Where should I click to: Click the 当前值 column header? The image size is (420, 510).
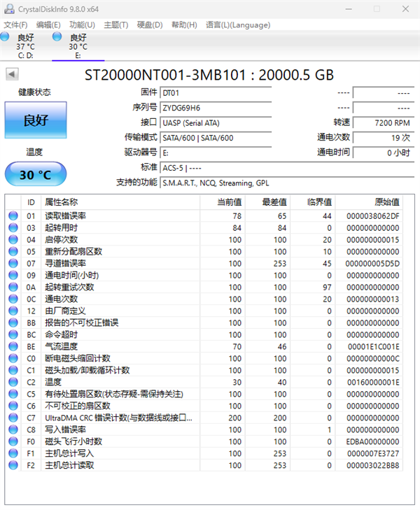coord(223,202)
